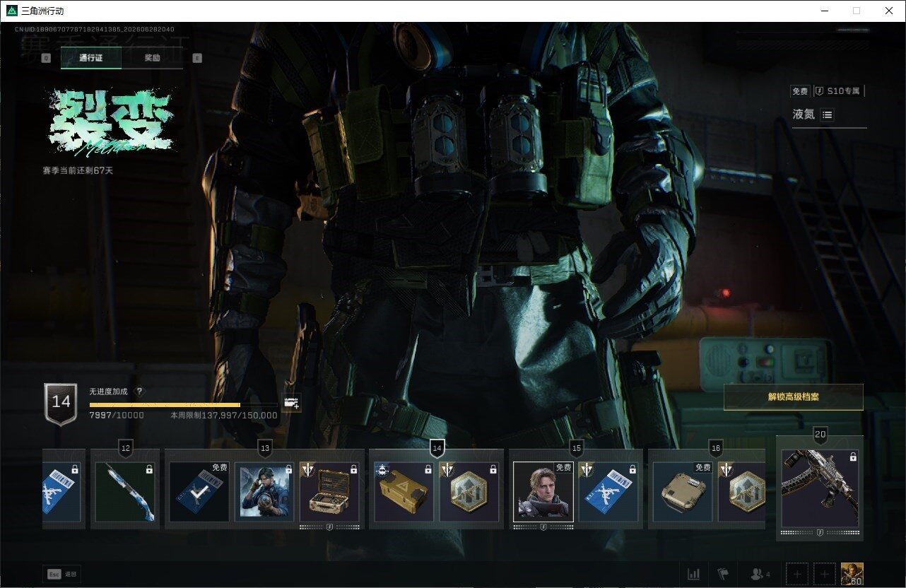This screenshot has height=588, width=906.
Task: Close the 三角洲行动 window
Action: click(889, 11)
